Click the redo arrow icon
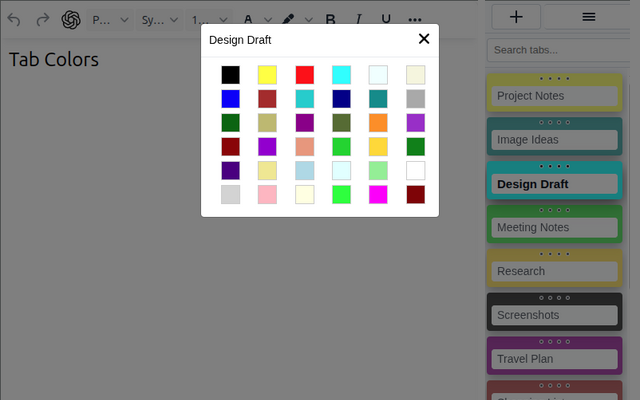The height and width of the screenshot is (400, 640). click(42, 20)
